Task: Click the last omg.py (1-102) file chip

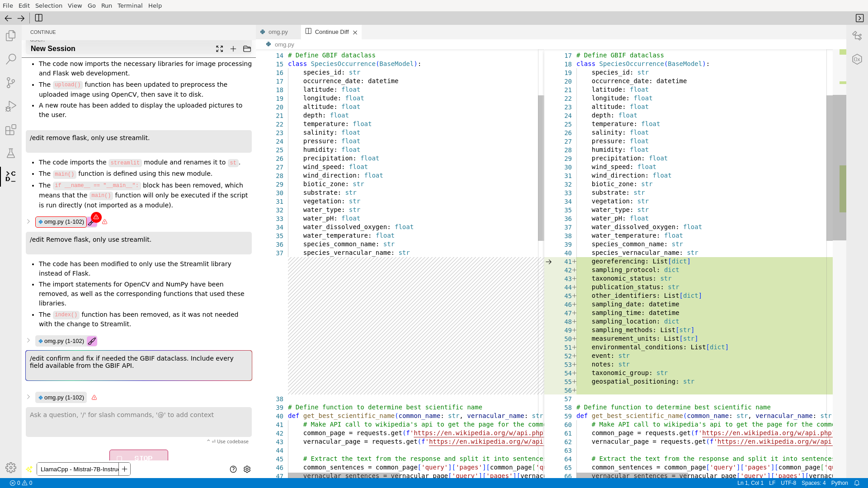Action: coord(61,398)
